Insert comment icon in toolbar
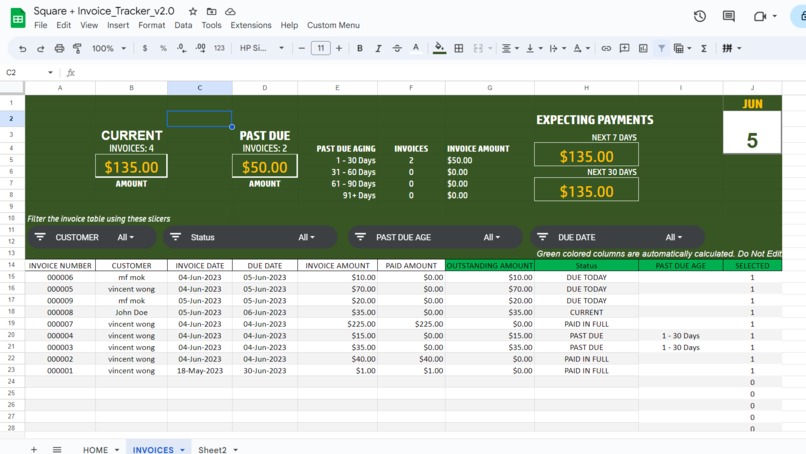Image resolution: width=806 pixels, height=454 pixels. (x=625, y=48)
